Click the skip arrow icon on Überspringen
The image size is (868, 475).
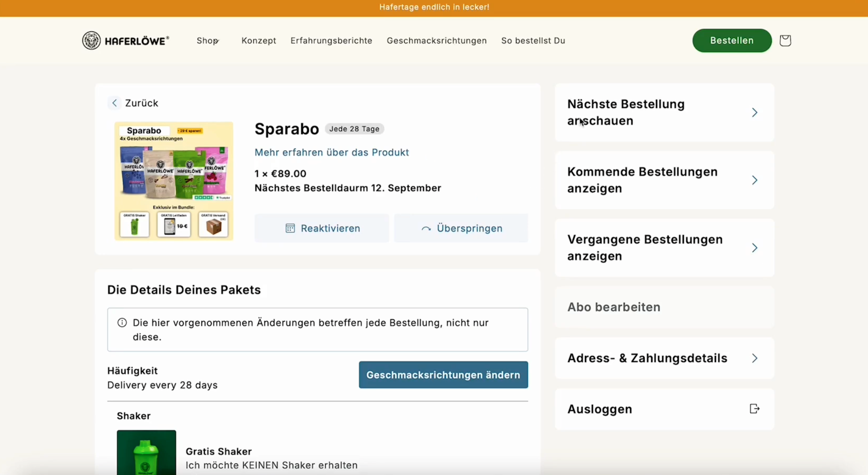(x=426, y=229)
